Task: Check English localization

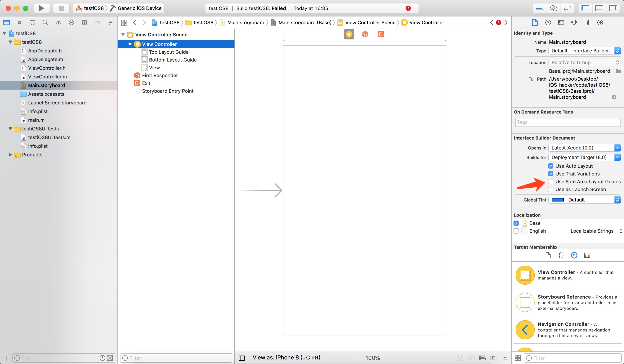Action: 516,231
